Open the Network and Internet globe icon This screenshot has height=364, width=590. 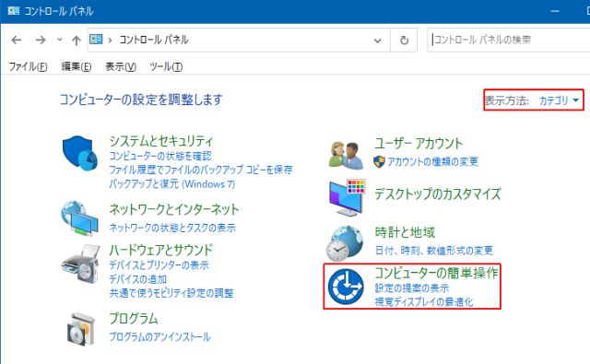point(80,218)
